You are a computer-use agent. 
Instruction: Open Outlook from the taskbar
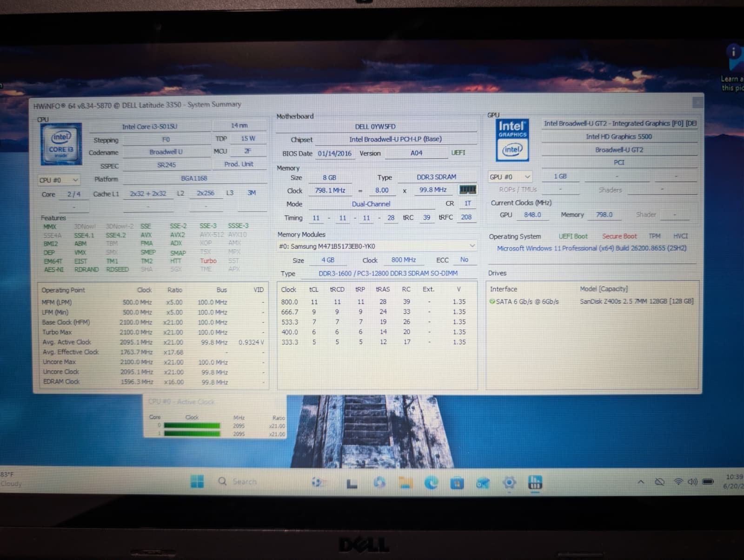pos(483,483)
